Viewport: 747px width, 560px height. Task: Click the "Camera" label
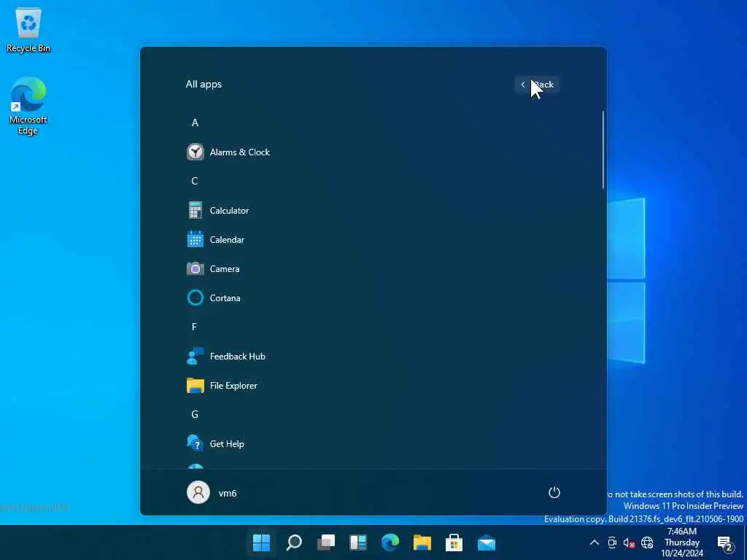click(x=225, y=268)
